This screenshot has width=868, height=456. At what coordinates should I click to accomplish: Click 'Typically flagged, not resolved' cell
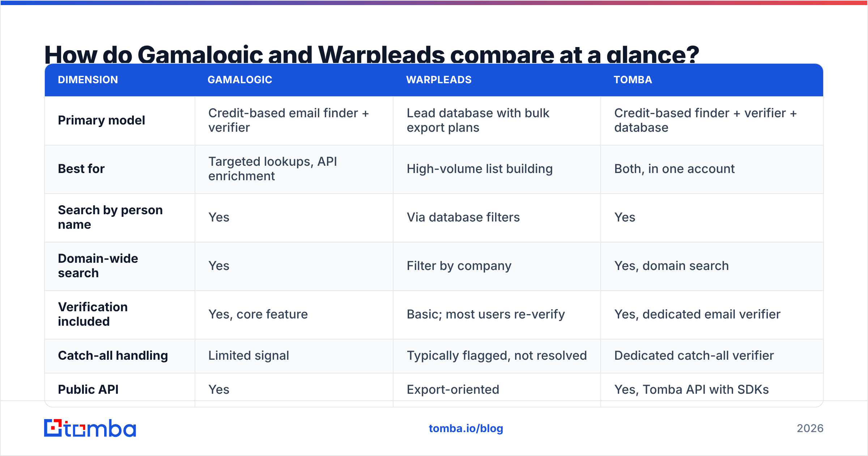tap(497, 356)
